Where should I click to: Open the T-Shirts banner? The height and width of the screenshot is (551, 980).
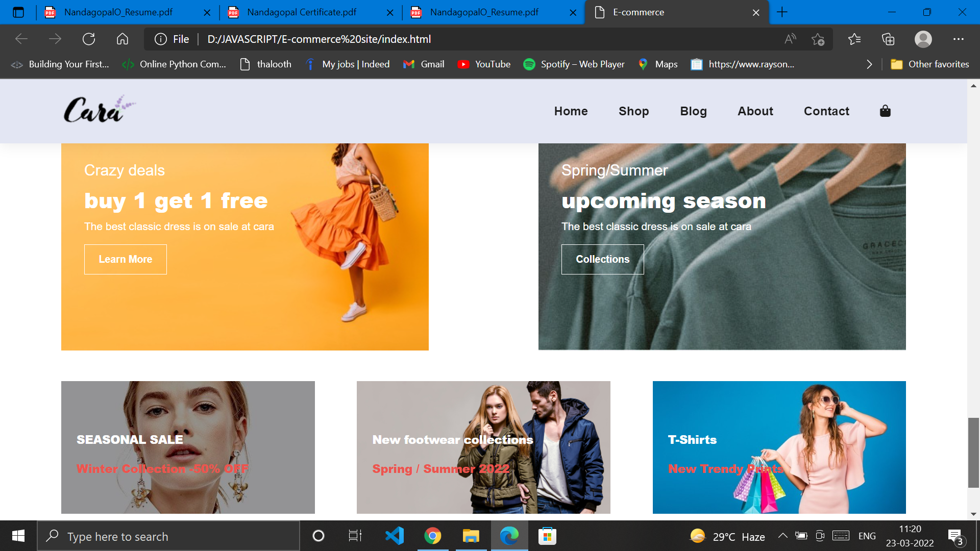pyautogui.click(x=779, y=447)
